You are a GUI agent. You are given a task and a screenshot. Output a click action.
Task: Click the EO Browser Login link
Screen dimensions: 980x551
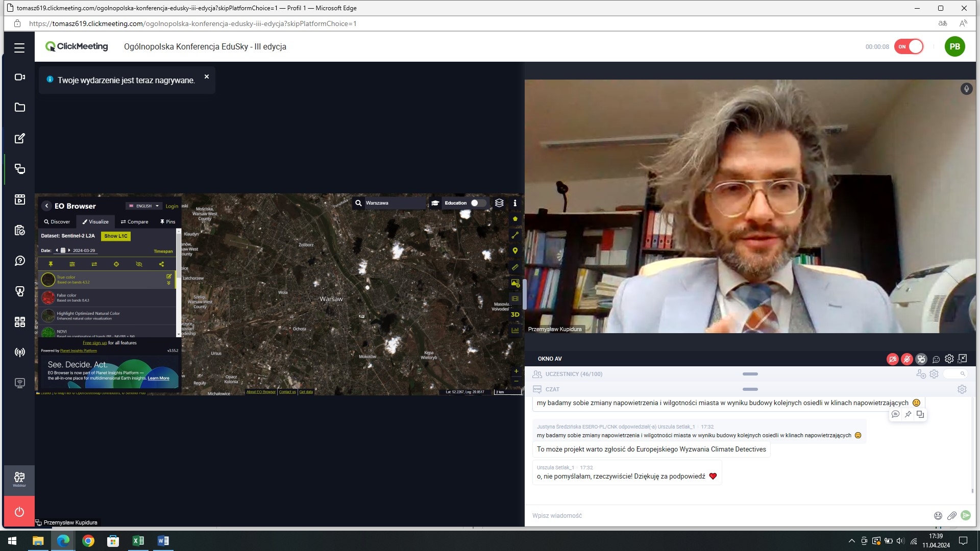point(172,206)
